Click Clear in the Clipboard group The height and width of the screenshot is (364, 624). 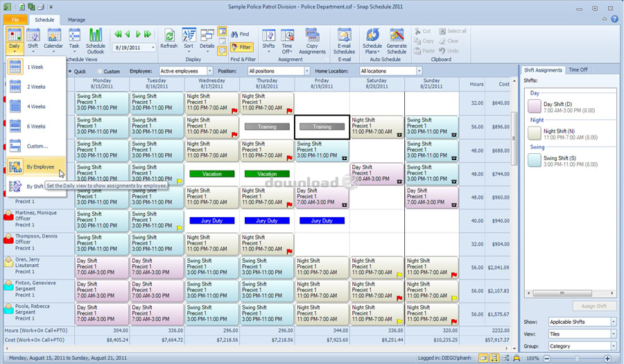point(449,41)
